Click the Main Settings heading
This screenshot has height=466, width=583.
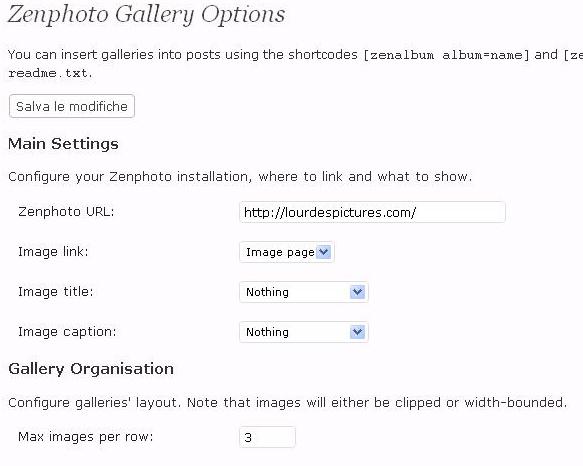(x=63, y=144)
